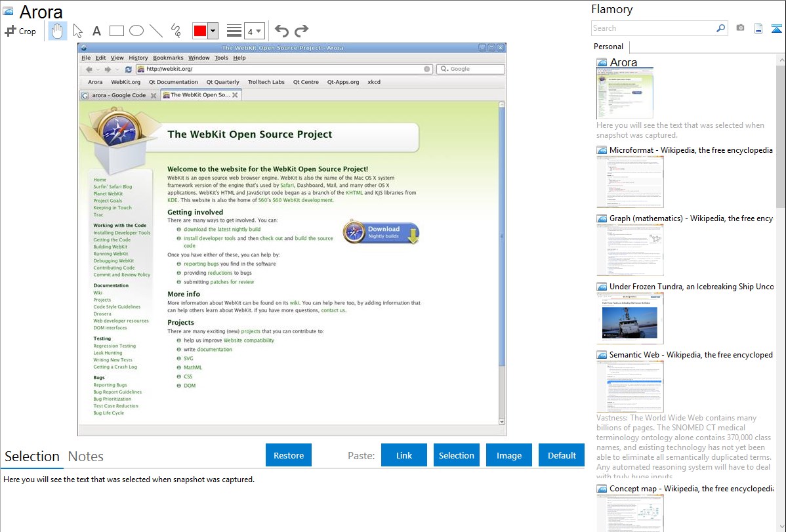Open the Personal tab

[x=608, y=47]
